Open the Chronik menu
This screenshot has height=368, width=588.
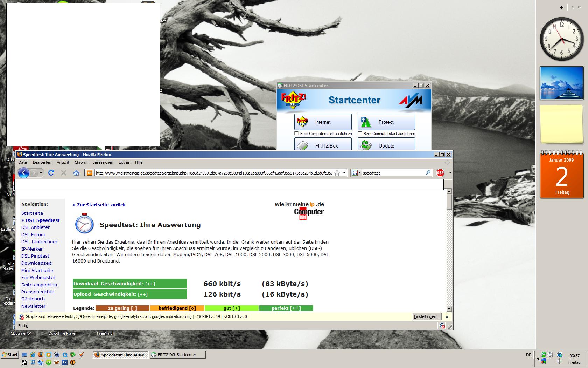[81, 162]
